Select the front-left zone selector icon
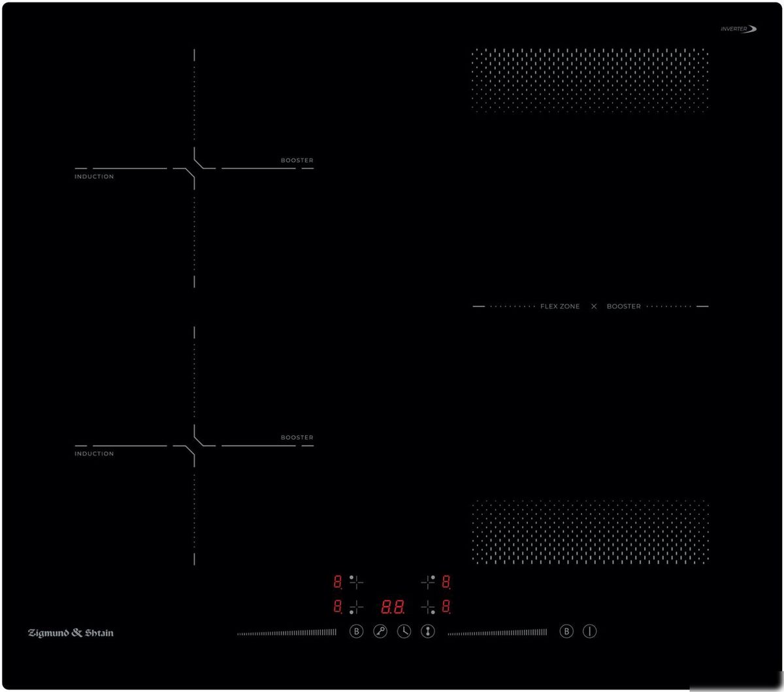The width and height of the screenshot is (784, 692). (x=356, y=608)
